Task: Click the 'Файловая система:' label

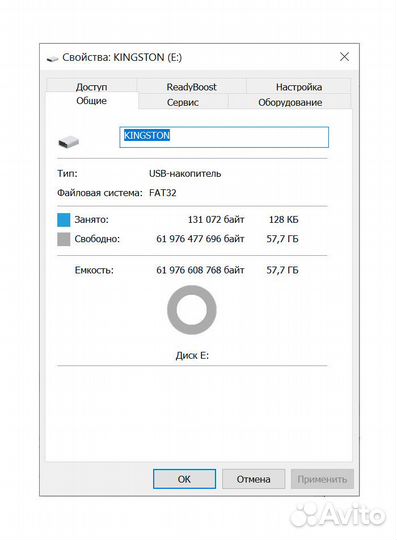Action: (x=100, y=193)
